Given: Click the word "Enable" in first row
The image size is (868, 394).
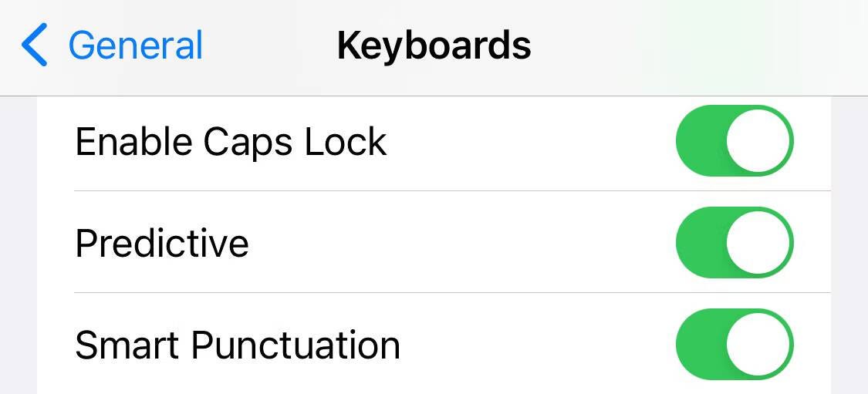Looking at the screenshot, I should [x=133, y=142].
